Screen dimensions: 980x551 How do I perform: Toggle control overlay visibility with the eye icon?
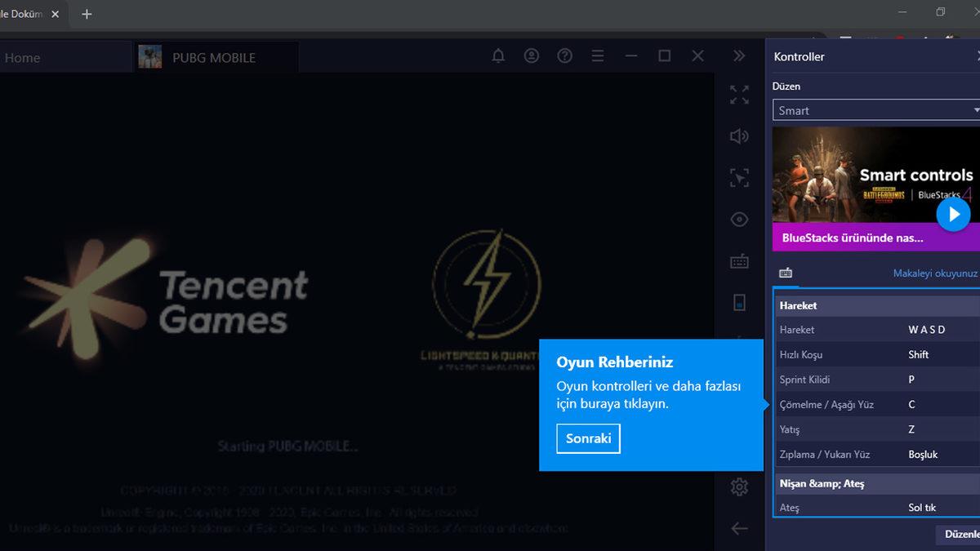point(739,219)
